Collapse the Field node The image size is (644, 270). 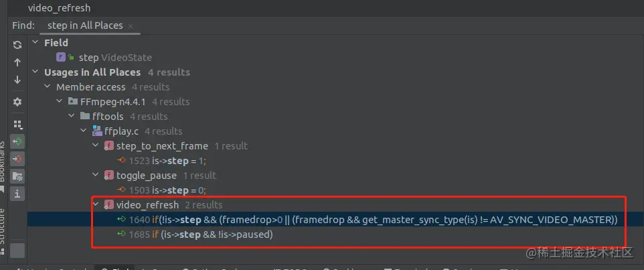pyautogui.click(x=35, y=42)
